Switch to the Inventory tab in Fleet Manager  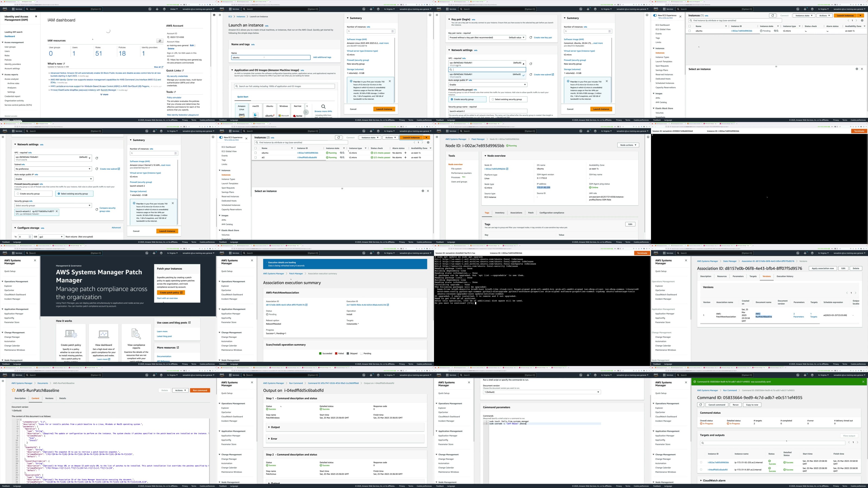499,213
